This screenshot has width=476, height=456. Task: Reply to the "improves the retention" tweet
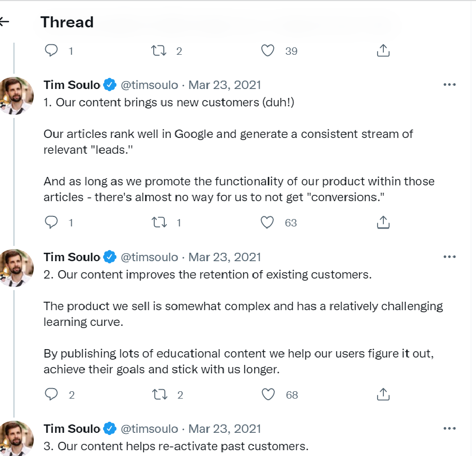(x=52, y=394)
